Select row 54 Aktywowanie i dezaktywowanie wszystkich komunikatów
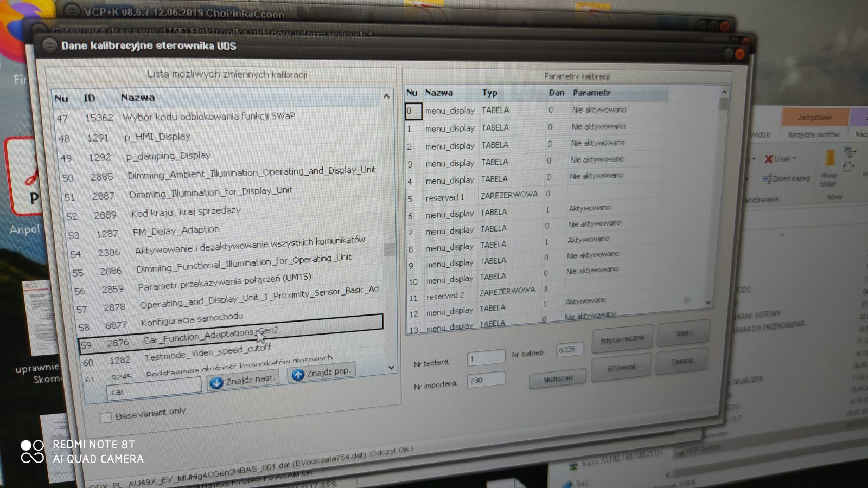The height and width of the screenshot is (488, 868). [x=224, y=247]
